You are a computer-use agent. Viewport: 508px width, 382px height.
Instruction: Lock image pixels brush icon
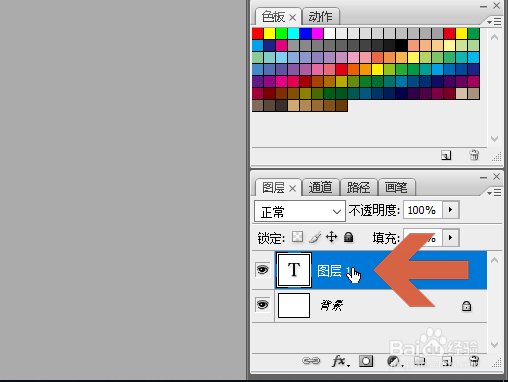(315, 237)
